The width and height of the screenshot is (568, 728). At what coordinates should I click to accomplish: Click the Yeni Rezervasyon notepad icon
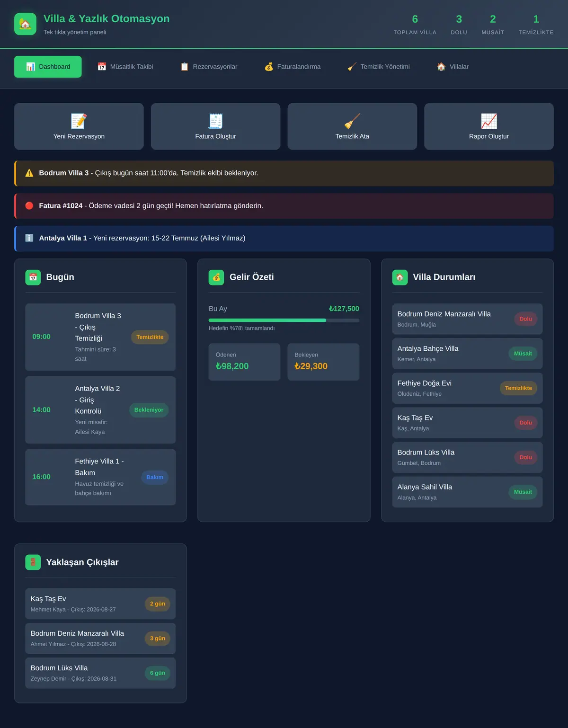click(x=79, y=121)
